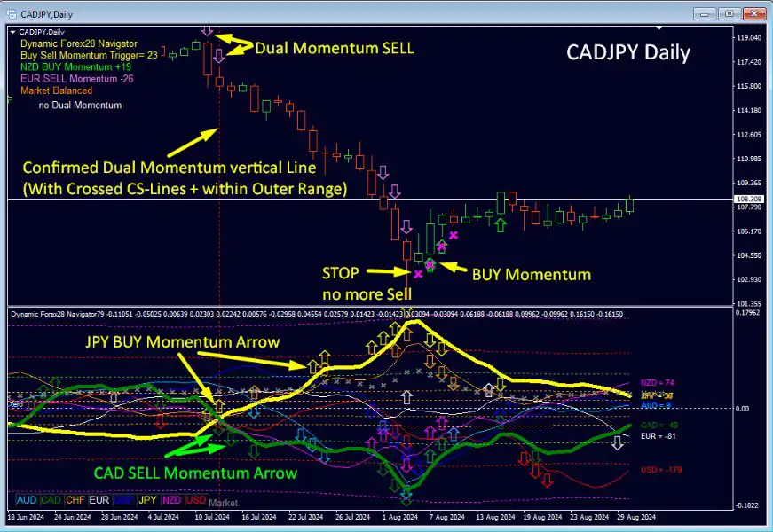Click the Market label beside currency buttons
Viewport: 773px width, 532px height.
(223, 503)
